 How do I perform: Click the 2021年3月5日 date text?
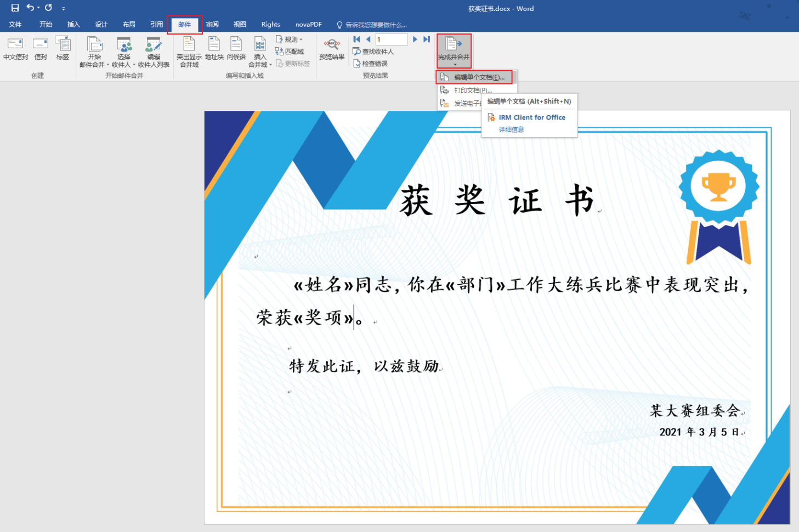click(699, 432)
